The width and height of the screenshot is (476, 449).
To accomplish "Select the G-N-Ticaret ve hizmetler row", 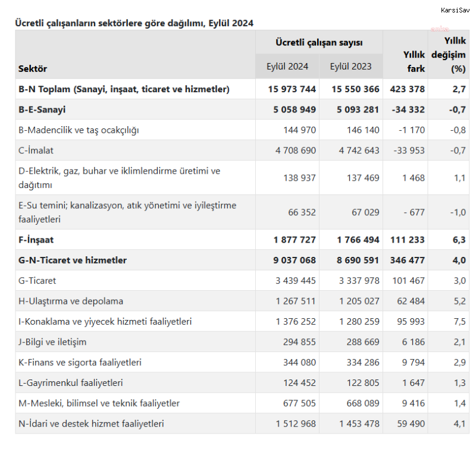I will pyautogui.click(x=73, y=260).
